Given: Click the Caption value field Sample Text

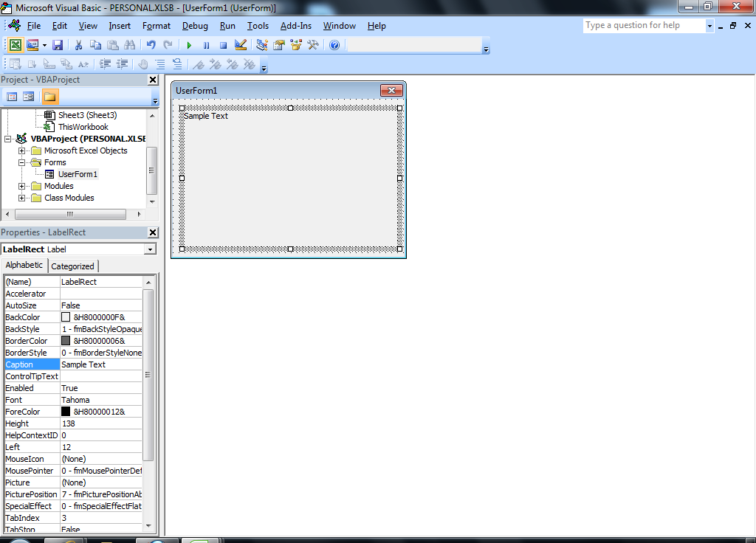Looking at the screenshot, I should [100, 364].
